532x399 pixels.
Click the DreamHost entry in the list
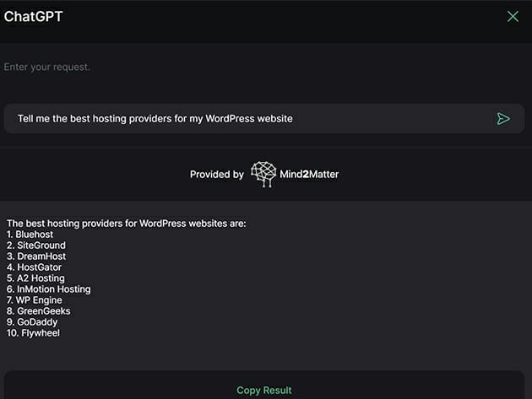pyautogui.click(x=35, y=256)
